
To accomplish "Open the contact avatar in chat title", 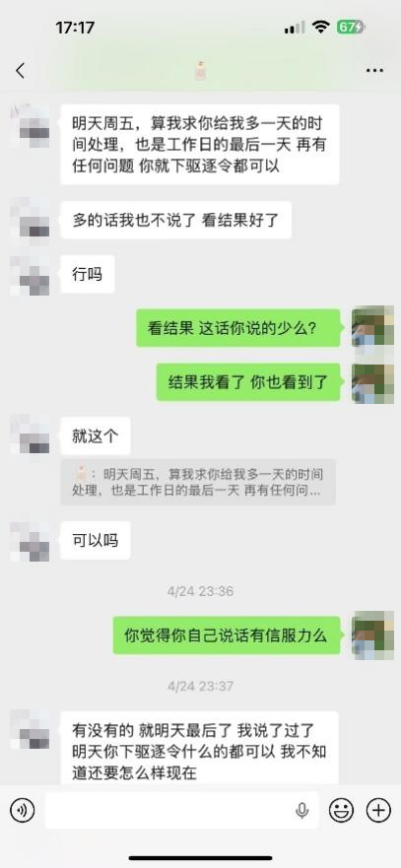I will [x=201, y=70].
